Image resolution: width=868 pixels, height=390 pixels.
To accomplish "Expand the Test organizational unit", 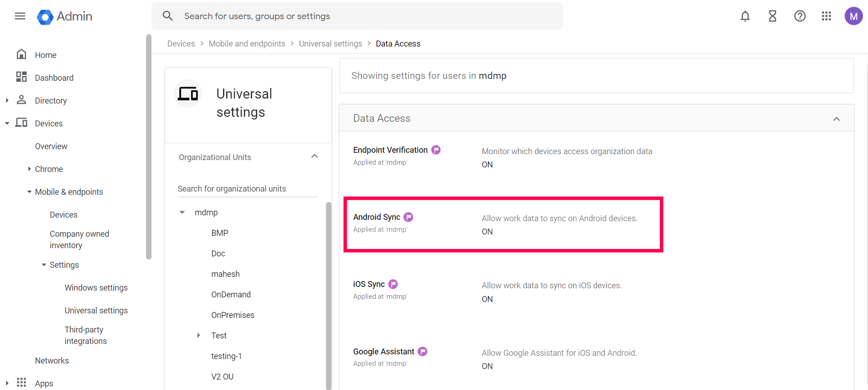I will click(x=199, y=336).
